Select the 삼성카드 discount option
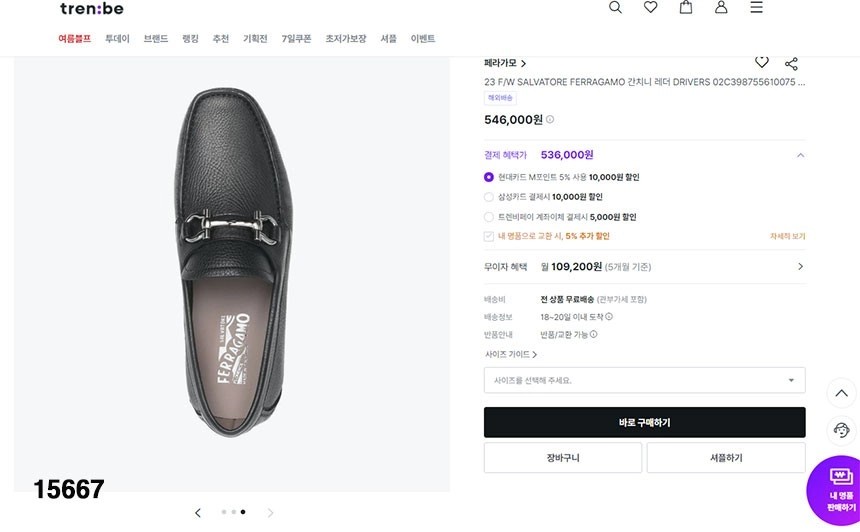The width and height of the screenshot is (860, 532). tap(489, 197)
